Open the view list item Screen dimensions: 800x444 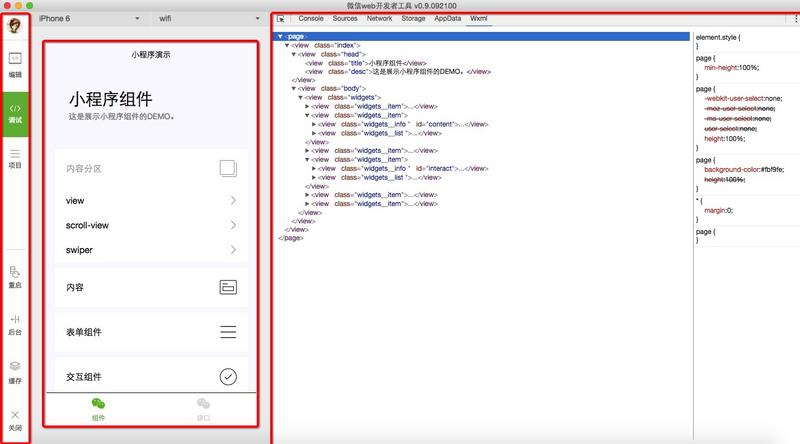[x=151, y=201]
